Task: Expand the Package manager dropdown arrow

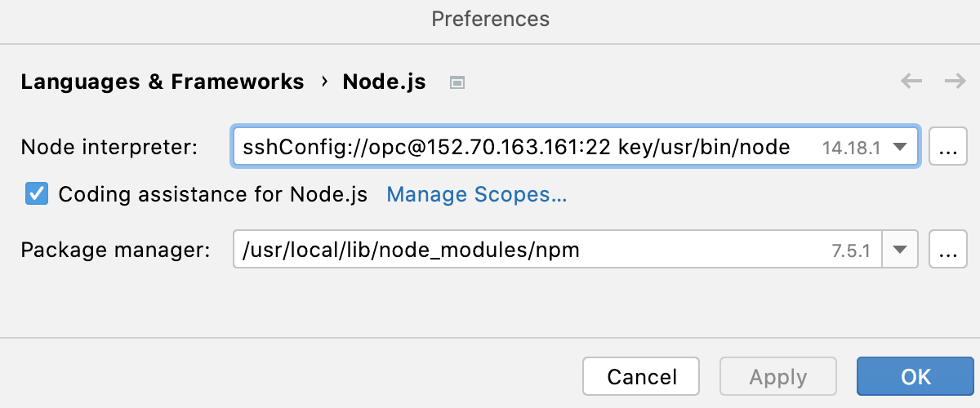Action: pyautogui.click(x=899, y=250)
